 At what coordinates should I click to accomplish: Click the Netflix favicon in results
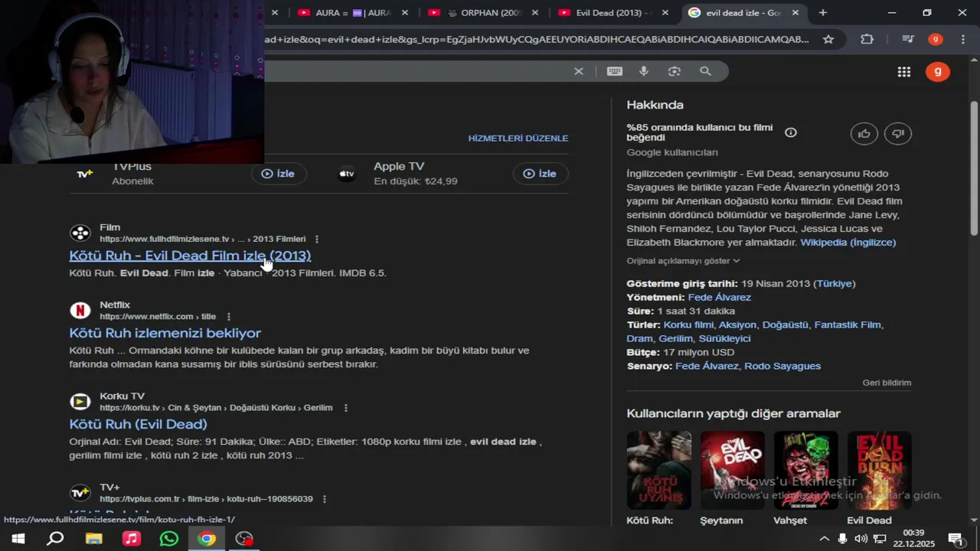[80, 310]
